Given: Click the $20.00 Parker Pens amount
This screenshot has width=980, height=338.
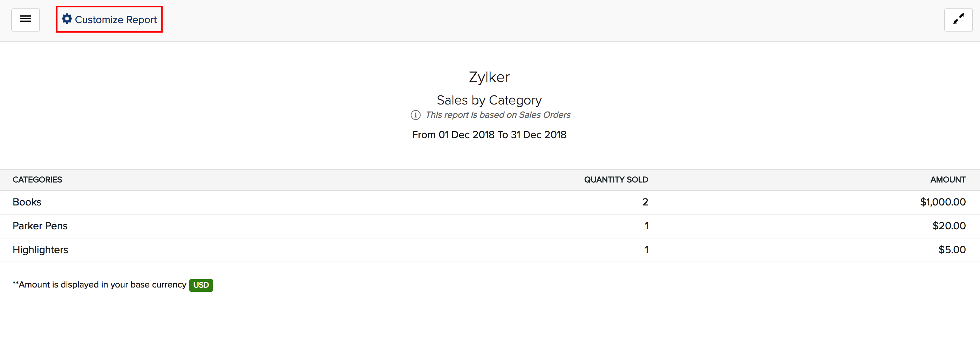Looking at the screenshot, I should [948, 226].
